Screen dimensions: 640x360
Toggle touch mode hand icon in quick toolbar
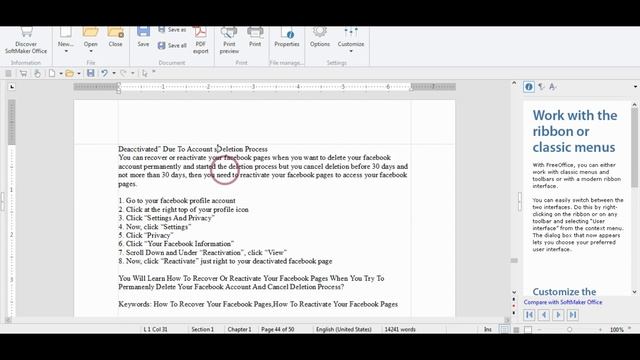[x=37, y=73]
